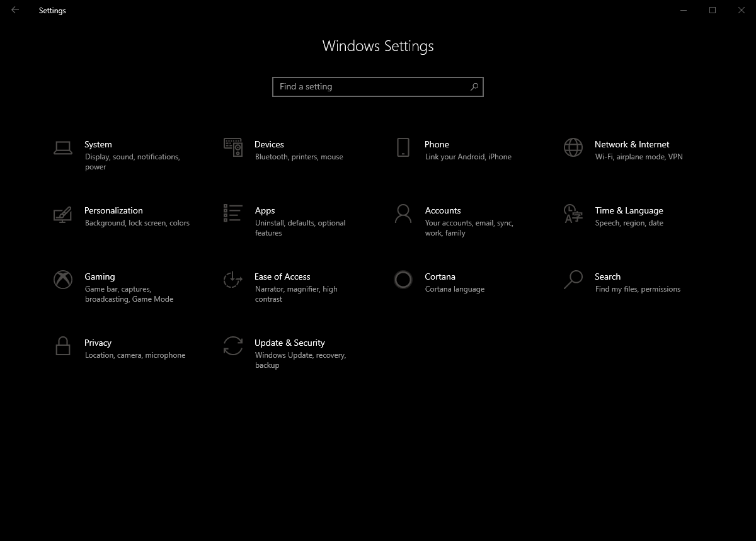The height and width of the screenshot is (541, 756).
Task: Click the Apps list icon
Action: point(232,214)
